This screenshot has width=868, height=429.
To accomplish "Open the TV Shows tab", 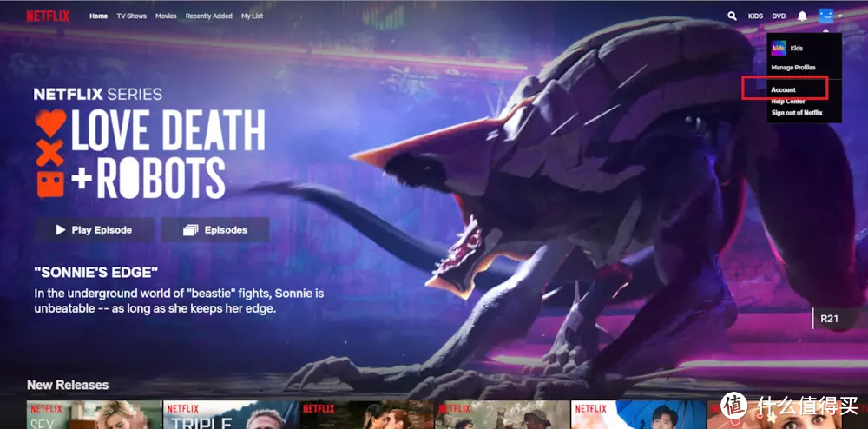I will (131, 16).
